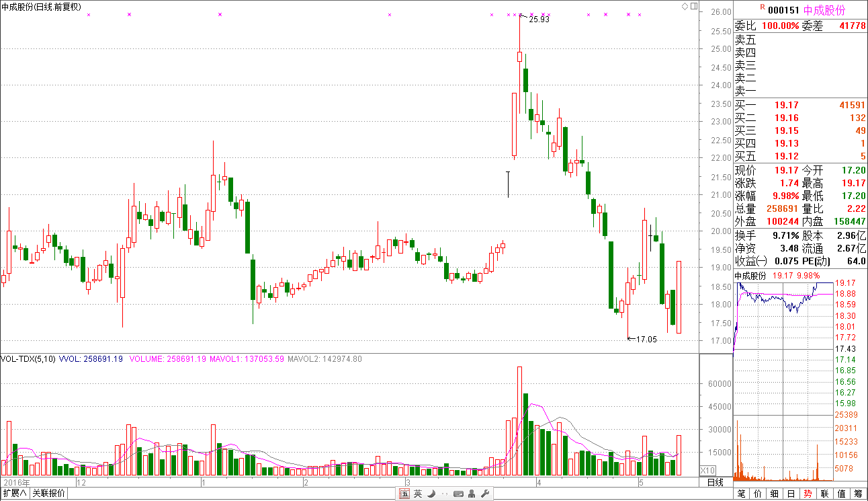Image resolution: width=868 pixels, height=501 pixels.
Task: Click the red R marker beside code 000151
Action: [x=762, y=7]
